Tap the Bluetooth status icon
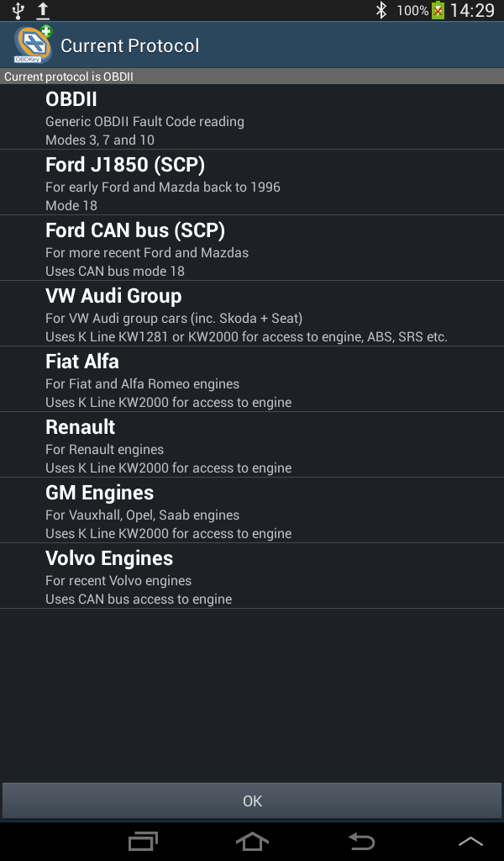This screenshot has height=861, width=504. click(x=381, y=10)
